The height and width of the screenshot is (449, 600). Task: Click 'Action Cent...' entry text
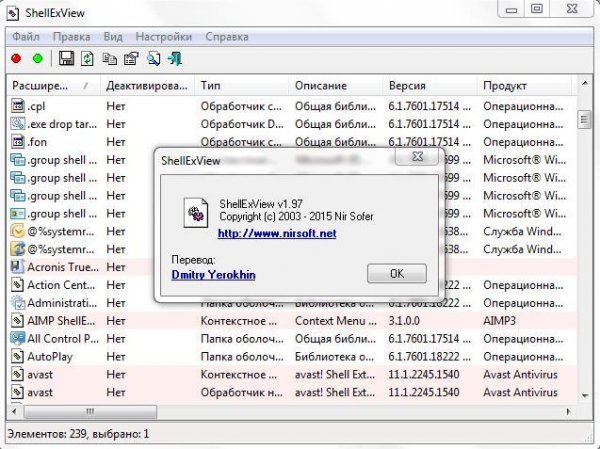[x=61, y=285]
